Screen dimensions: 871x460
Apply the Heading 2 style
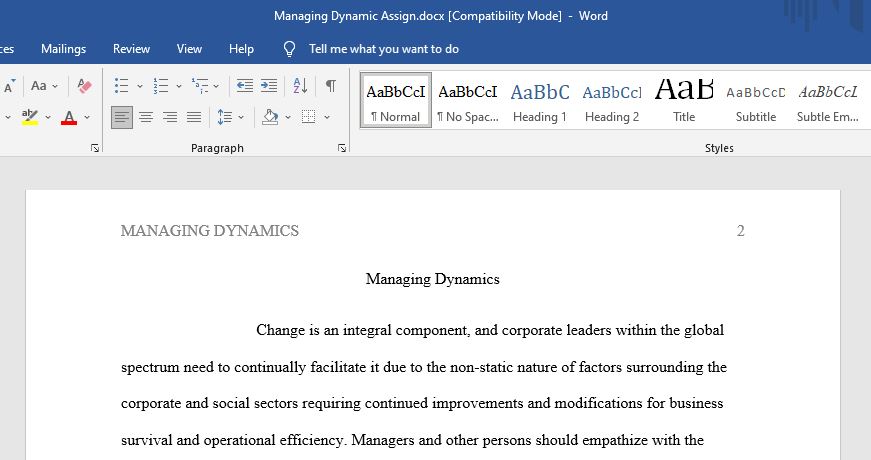click(x=612, y=101)
